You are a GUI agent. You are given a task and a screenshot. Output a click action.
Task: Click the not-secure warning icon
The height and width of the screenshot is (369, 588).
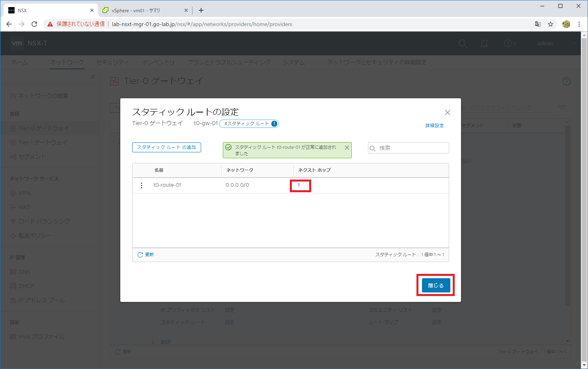(x=50, y=24)
